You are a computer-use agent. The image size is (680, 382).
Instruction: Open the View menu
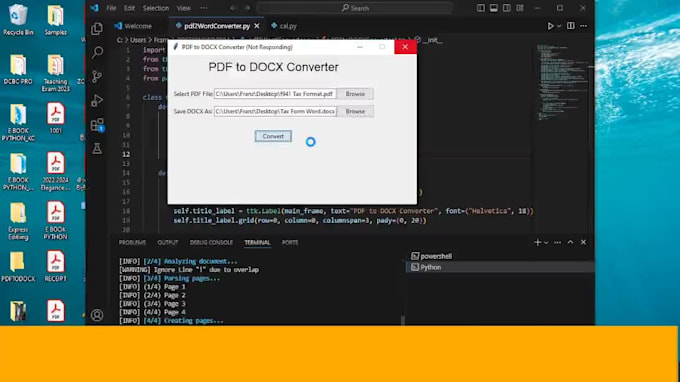tap(183, 8)
